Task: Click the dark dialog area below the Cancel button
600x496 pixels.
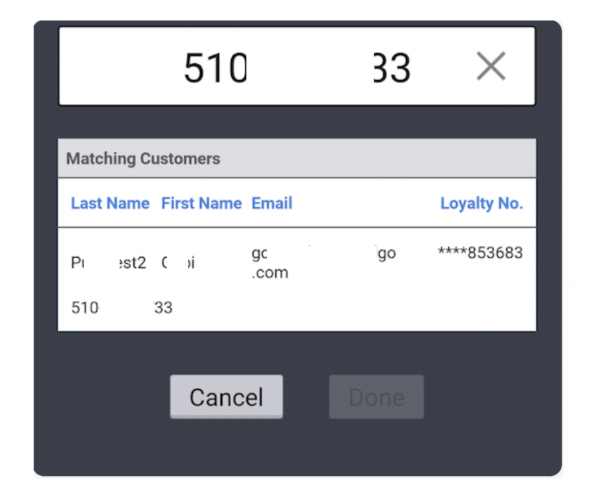Action: 227,445
